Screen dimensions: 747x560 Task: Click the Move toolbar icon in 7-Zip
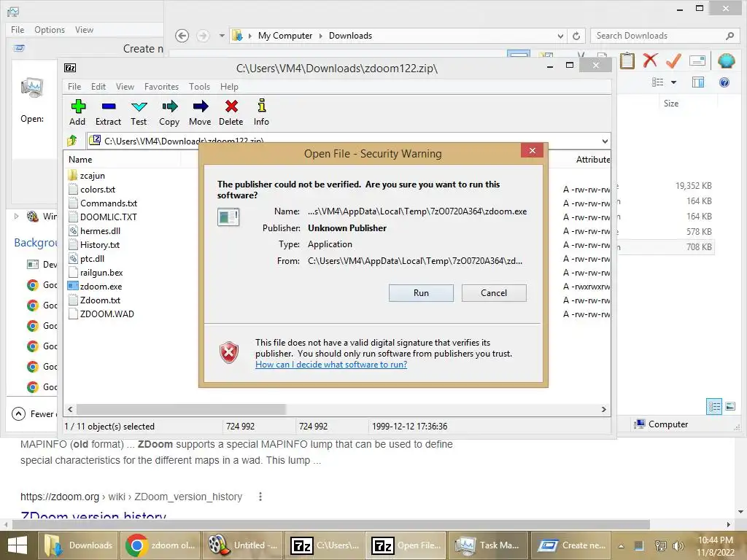200,106
